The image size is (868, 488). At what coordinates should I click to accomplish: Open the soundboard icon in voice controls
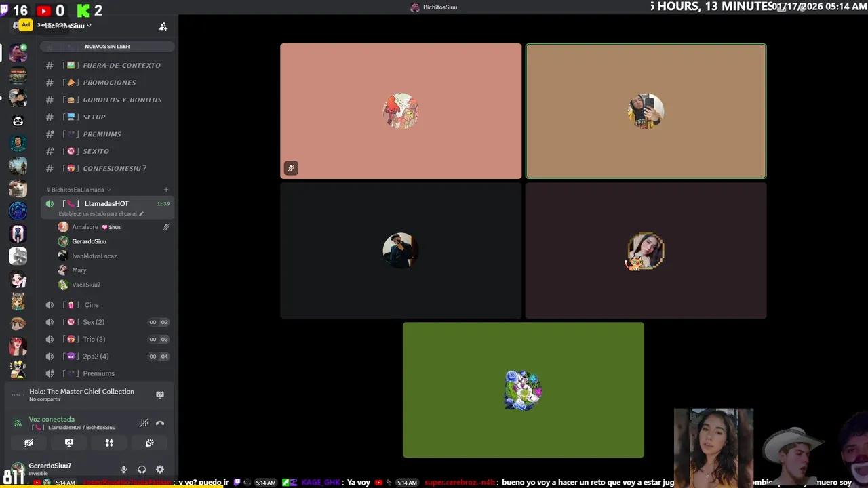point(149,443)
